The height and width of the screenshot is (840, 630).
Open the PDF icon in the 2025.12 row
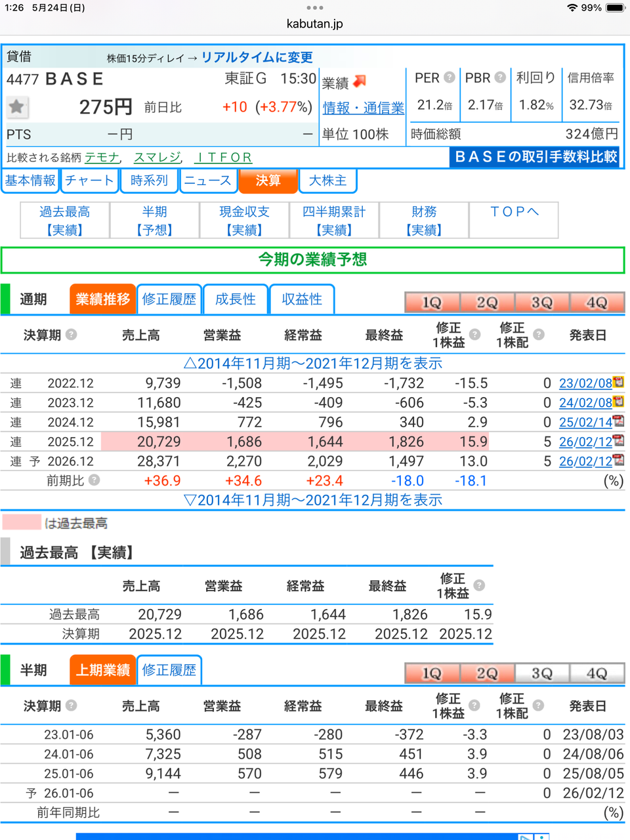point(618,441)
